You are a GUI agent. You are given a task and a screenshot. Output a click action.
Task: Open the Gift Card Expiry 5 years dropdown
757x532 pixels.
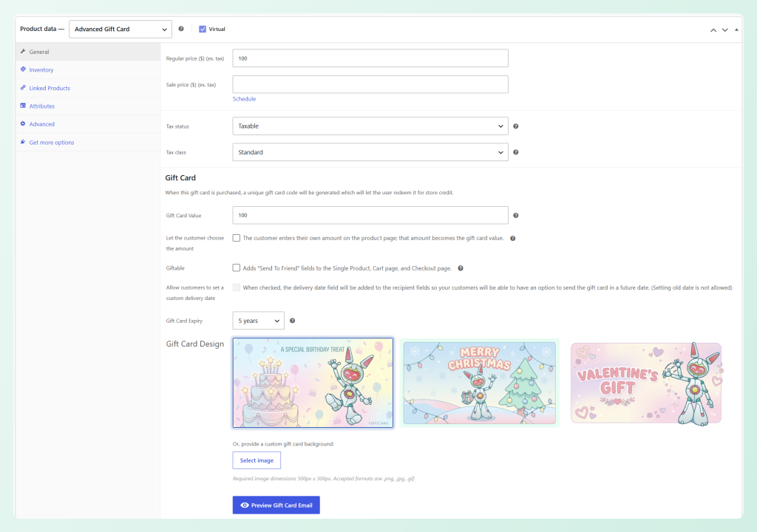(258, 321)
